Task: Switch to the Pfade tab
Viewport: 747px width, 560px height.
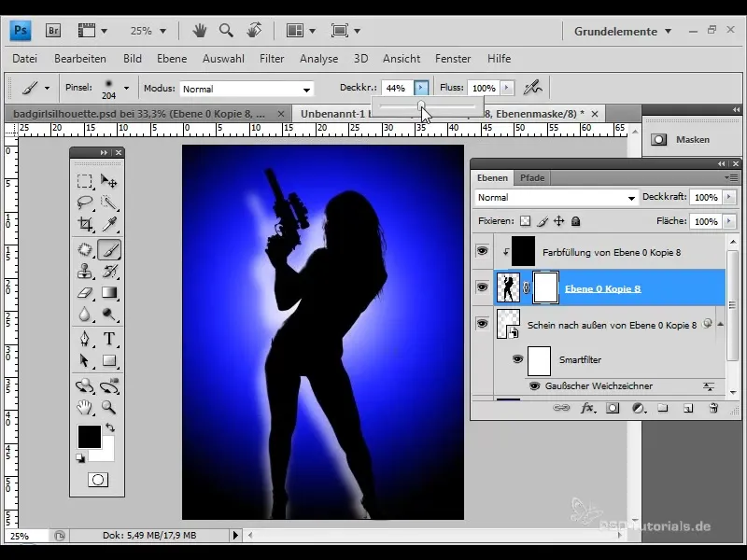Action: click(x=532, y=177)
